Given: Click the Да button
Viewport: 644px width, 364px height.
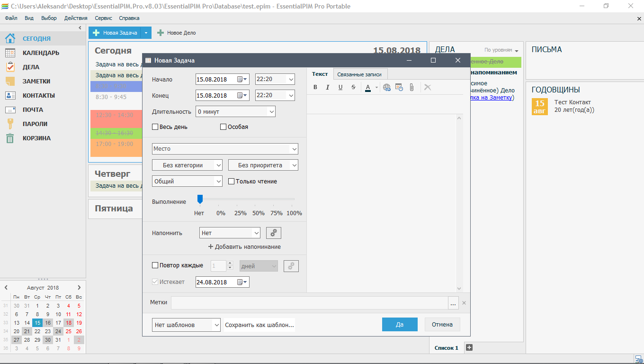Looking at the screenshot, I should 400,325.
